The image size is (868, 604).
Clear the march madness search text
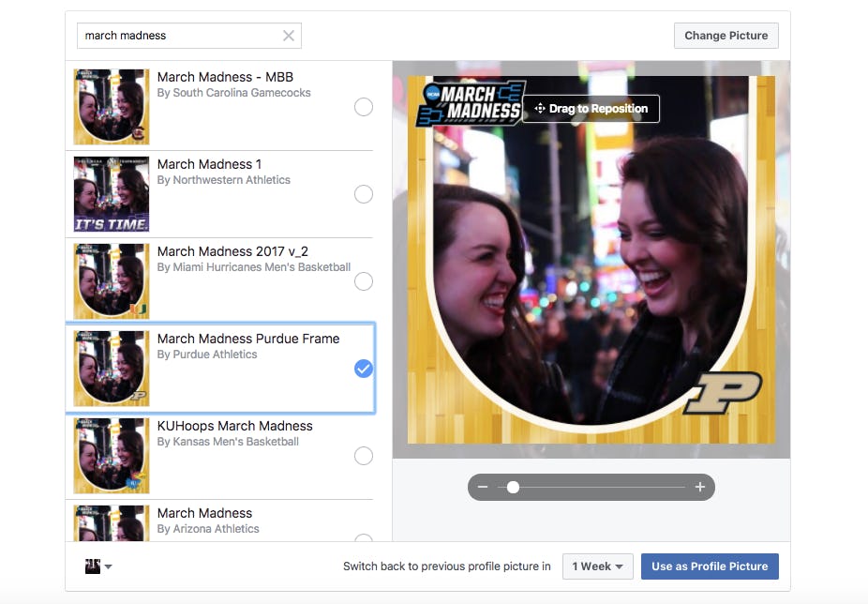coord(289,36)
